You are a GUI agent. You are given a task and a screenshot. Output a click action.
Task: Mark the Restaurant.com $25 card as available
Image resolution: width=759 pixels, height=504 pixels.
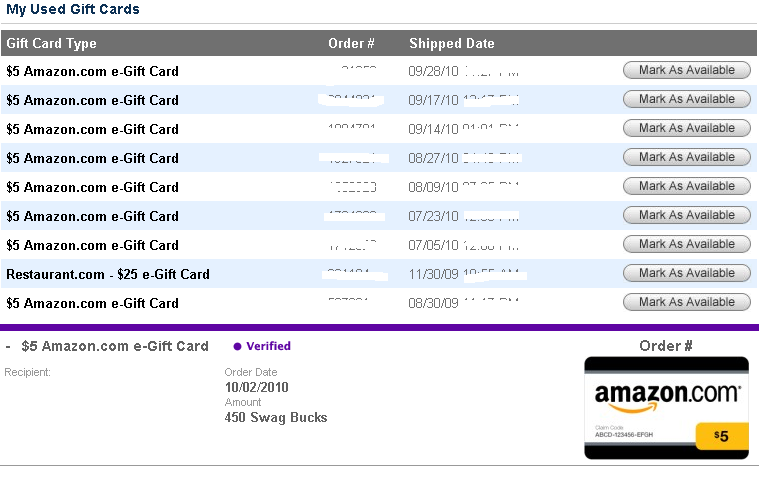point(686,274)
